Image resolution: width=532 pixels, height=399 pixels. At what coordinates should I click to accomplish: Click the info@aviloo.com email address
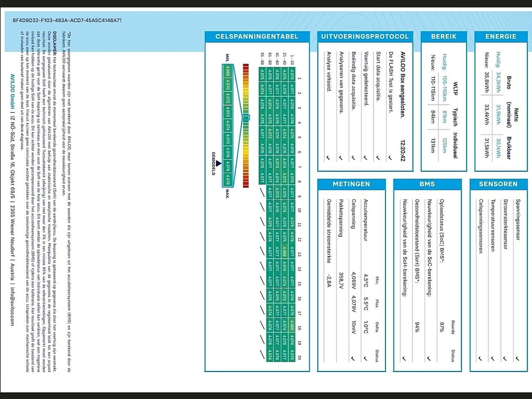coord(12,305)
